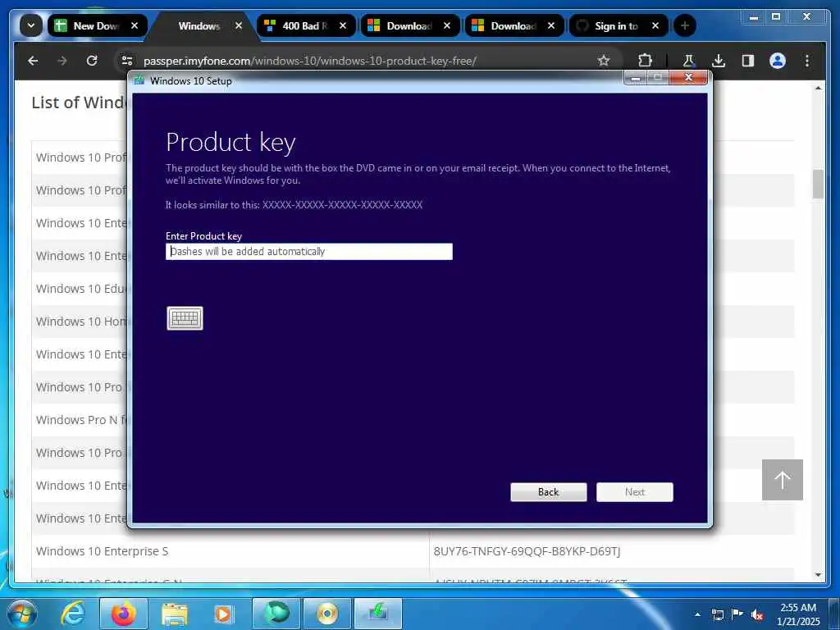The image size is (840, 630).
Task: Open the network status tray icon
Action: coord(717,614)
